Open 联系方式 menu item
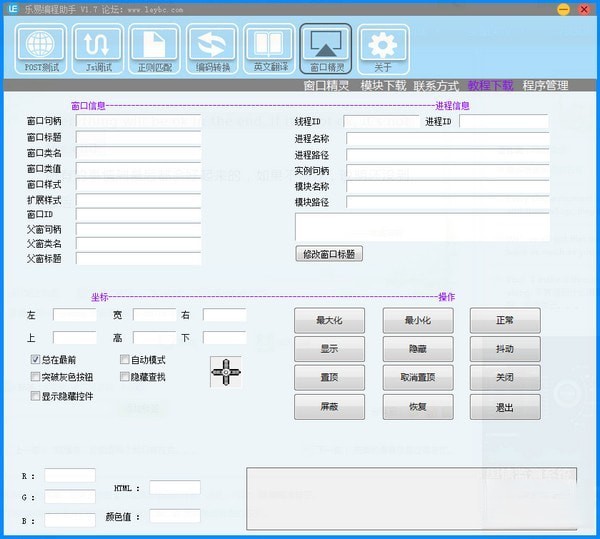The height and width of the screenshot is (539, 600). pyautogui.click(x=436, y=86)
